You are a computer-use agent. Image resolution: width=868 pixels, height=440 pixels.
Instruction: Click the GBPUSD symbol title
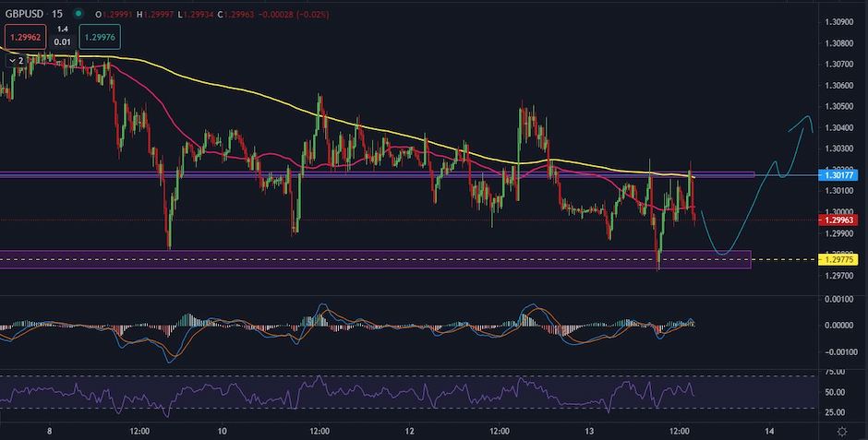click(23, 14)
